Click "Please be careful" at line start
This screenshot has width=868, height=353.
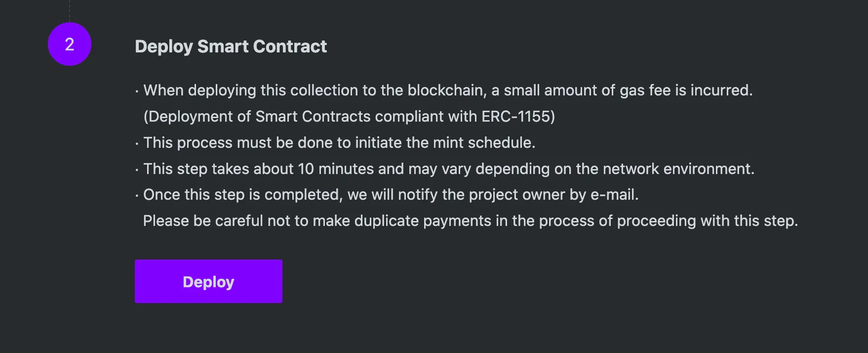point(202,221)
